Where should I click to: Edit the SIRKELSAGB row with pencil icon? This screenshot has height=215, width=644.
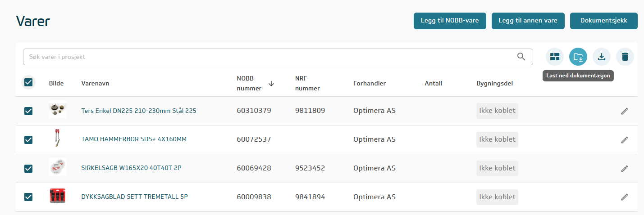tap(624, 169)
